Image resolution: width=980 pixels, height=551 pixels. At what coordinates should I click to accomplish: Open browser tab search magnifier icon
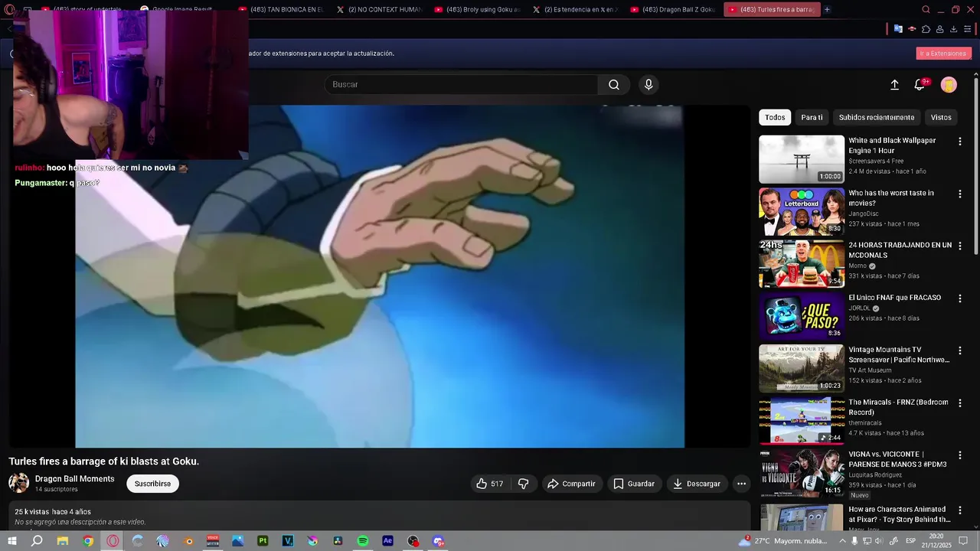[x=926, y=9]
